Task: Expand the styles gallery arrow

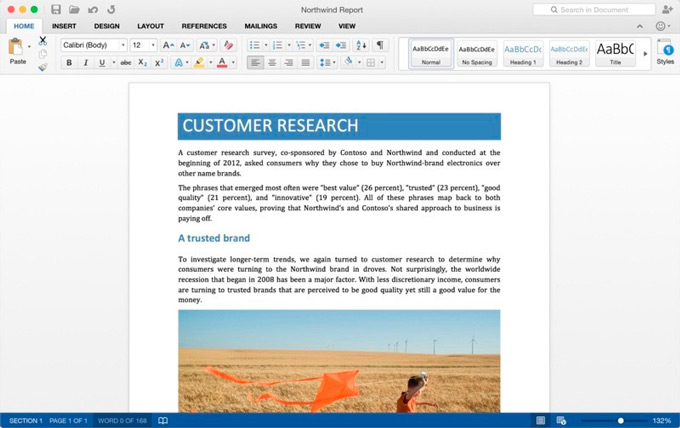Action: [645, 53]
